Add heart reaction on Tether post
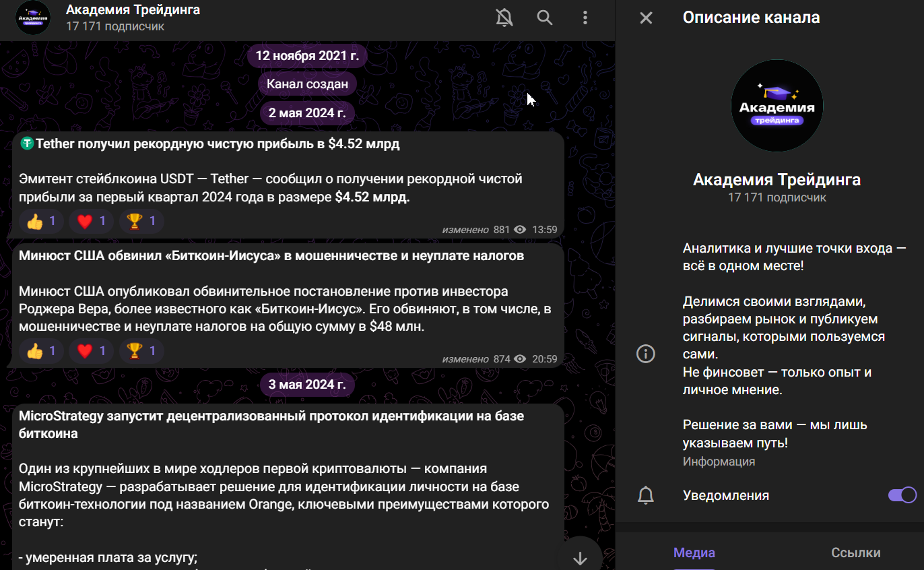Image resolution: width=924 pixels, height=570 pixels. click(x=92, y=221)
